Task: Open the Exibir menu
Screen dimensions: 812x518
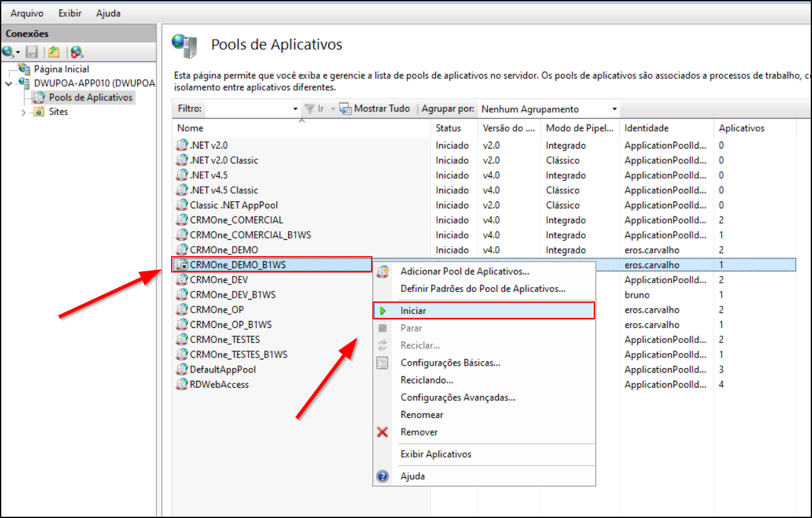Action: pos(70,13)
